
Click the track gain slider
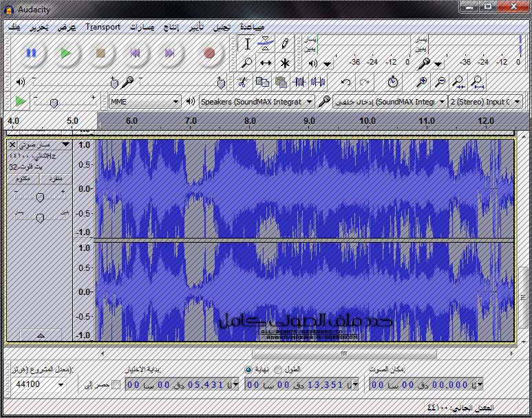[40, 197]
